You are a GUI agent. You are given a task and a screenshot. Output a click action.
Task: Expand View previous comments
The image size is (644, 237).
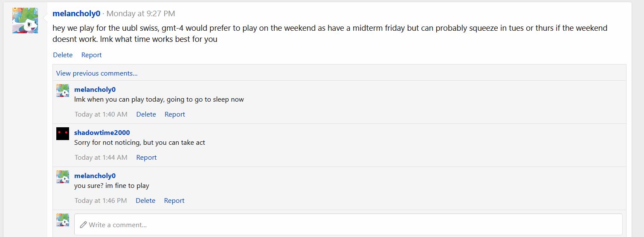click(x=97, y=73)
